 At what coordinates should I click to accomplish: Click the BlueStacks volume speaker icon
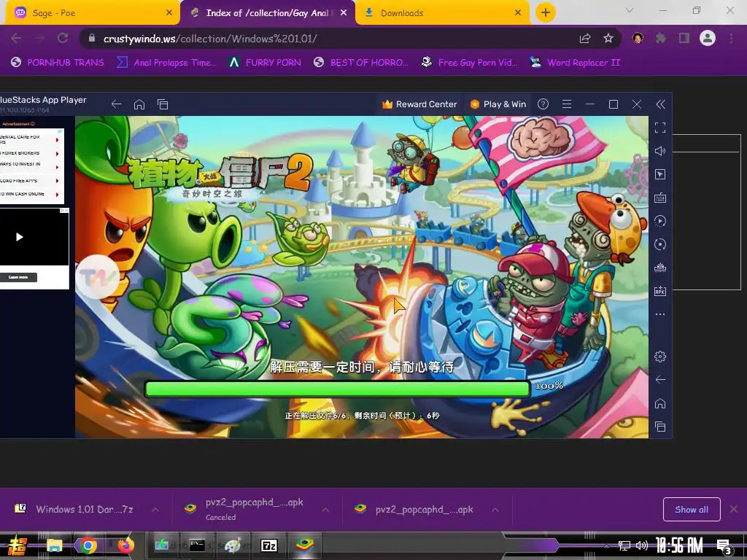(659, 151)
